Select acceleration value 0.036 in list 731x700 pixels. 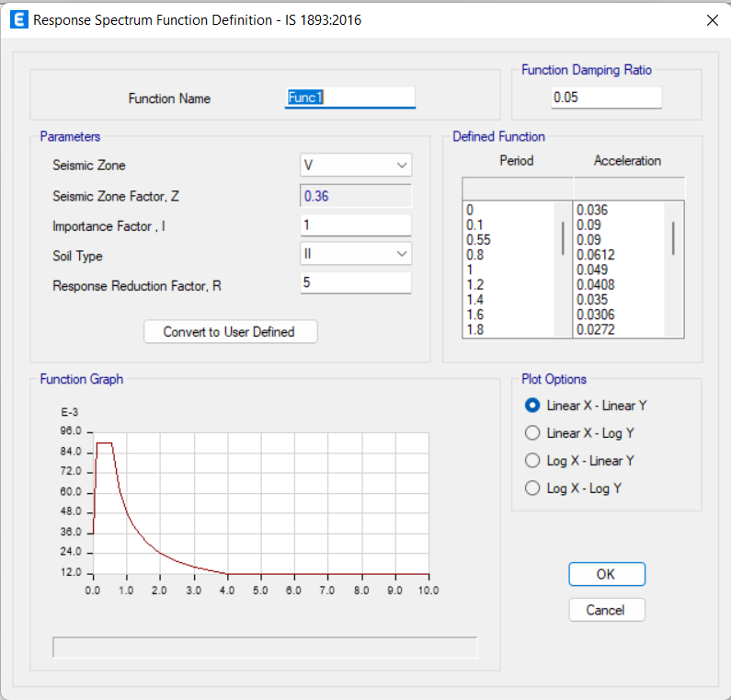(592, 210)
